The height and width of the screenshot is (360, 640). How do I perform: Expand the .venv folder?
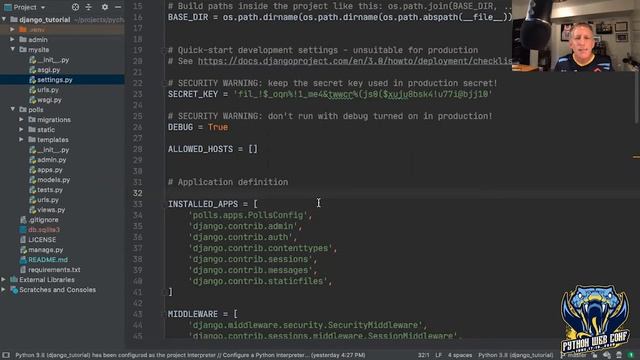tap(12, 29)
